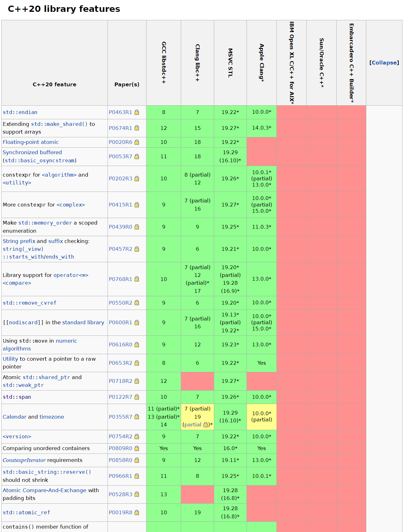Image resolution: width=404 pixels, height=532 pixels.
Task: Open paper P0355R7 link
Action: click(120, 417)
